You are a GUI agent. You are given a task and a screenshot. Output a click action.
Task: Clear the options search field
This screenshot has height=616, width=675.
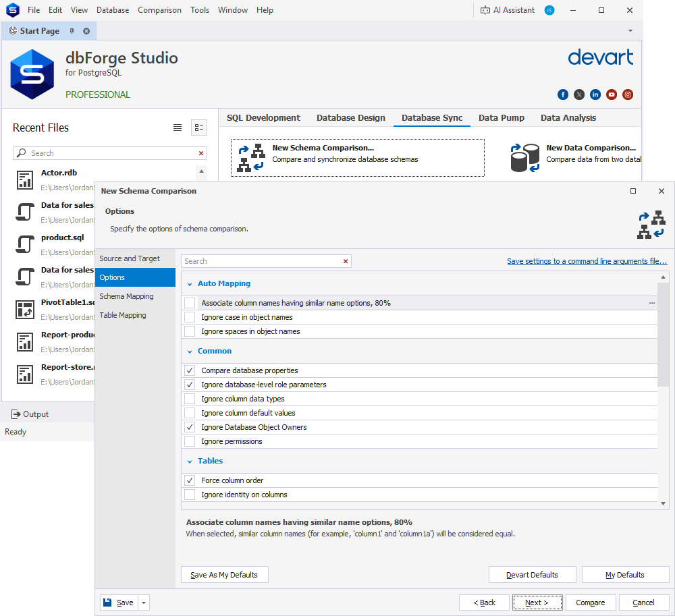coord(345,261)
